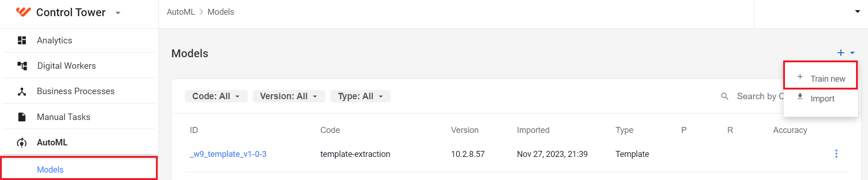Expand the Control Tower dropdown arrow
The height and width of the screenshot is (180, 868).
pos(118,13)
